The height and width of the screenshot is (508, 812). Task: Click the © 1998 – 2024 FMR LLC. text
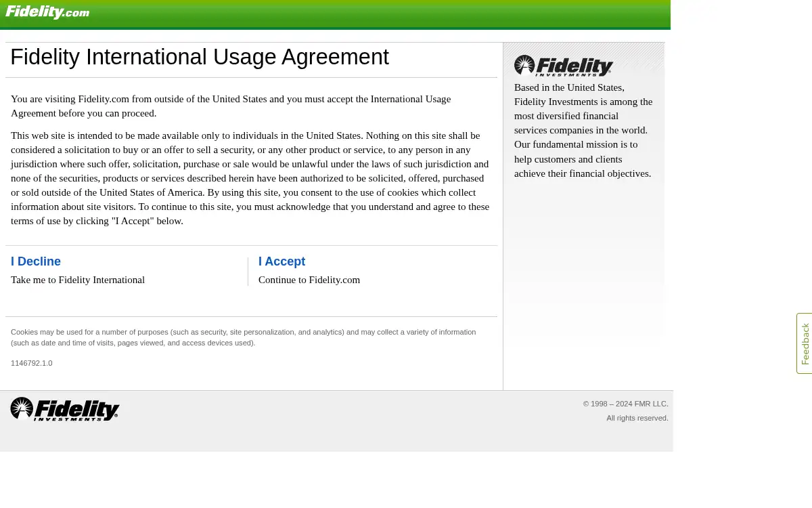pos(626,404)
